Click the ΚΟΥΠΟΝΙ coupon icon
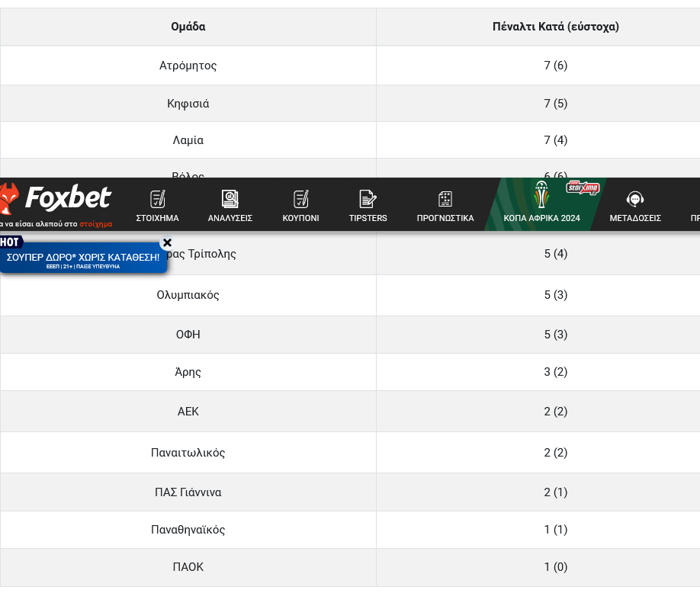 pos(301,199)
